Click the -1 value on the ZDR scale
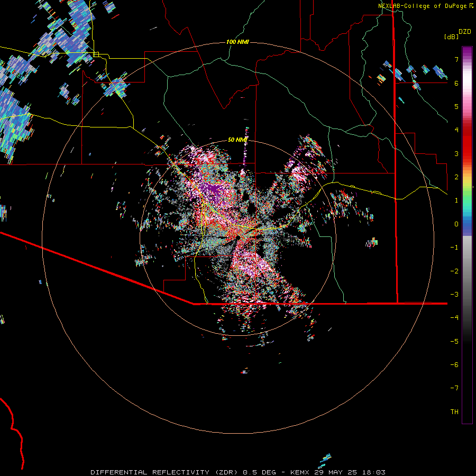This screenshot has height=476, width=476. 454,248
